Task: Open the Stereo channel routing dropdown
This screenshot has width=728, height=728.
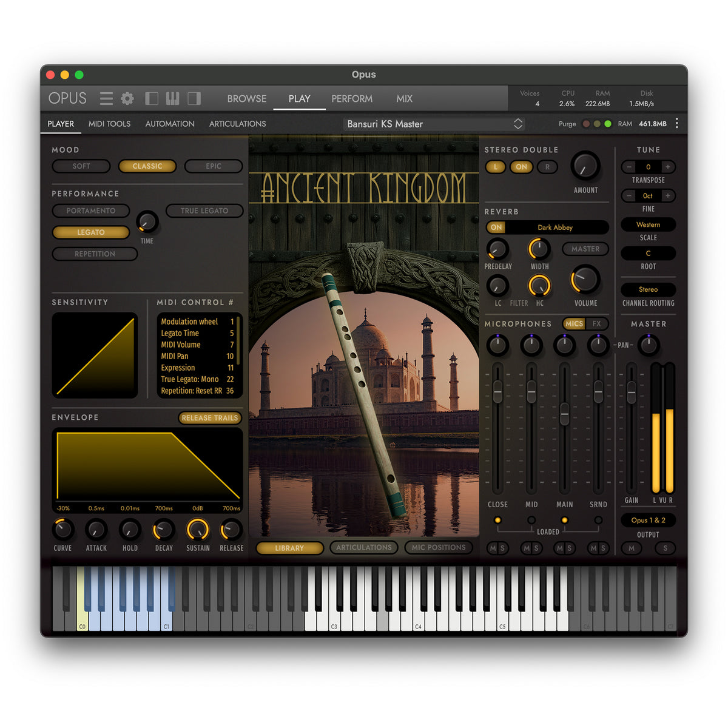Action: pos(648,289)
